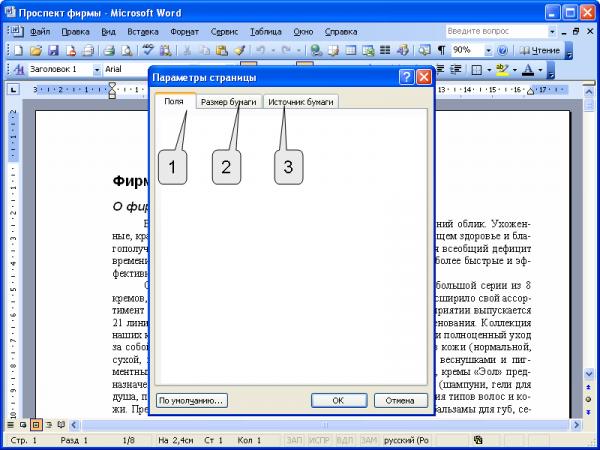
Task: Click the horizontal scrollbar thumb
Action: (x=325, y=425)
